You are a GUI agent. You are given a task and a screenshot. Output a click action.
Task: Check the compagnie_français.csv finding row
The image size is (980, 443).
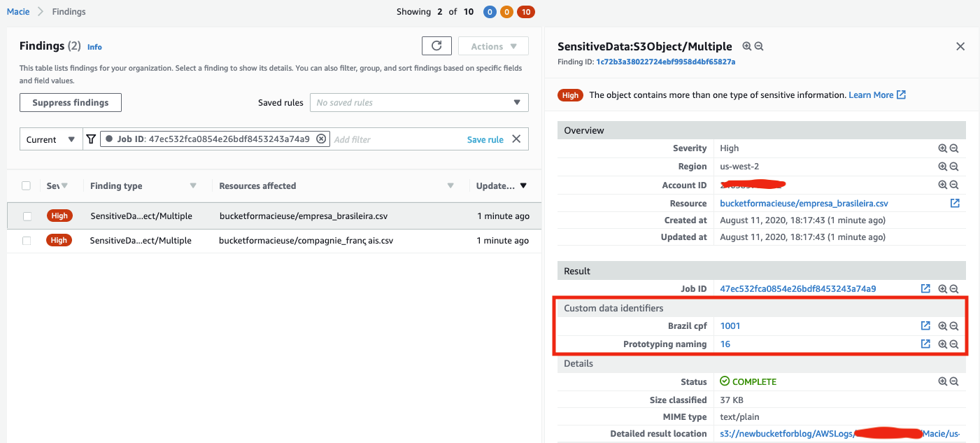coord(27,241)
